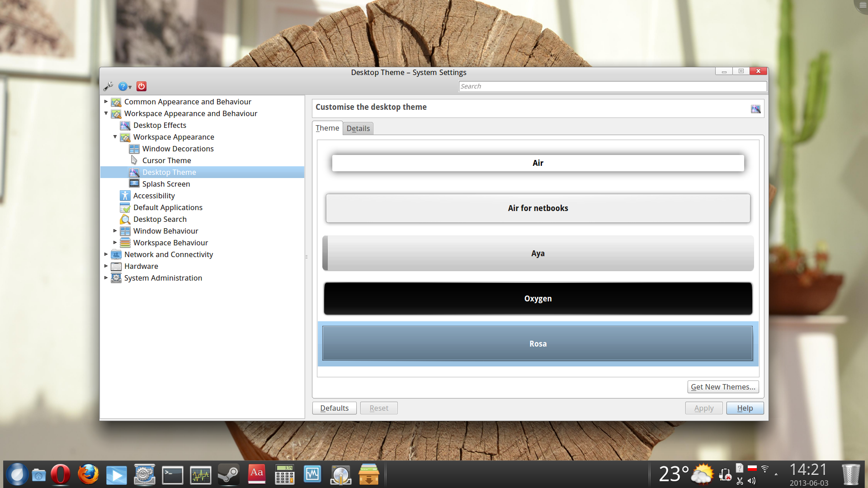The width and height of the screenshot is (868, 488).
Task: Click the volume speaker tray icon
Action: 751,481
